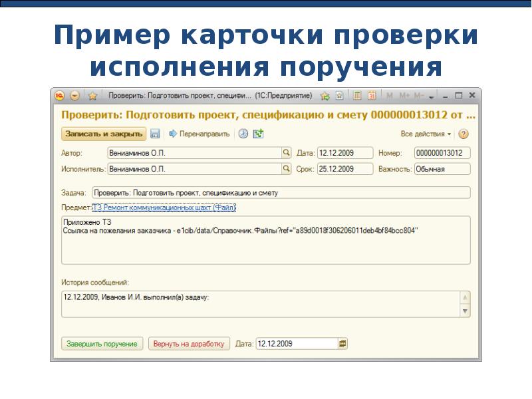Click magnifier icon in the Исполнитель field
Screen dimensions: 532x399
(287, 169)
